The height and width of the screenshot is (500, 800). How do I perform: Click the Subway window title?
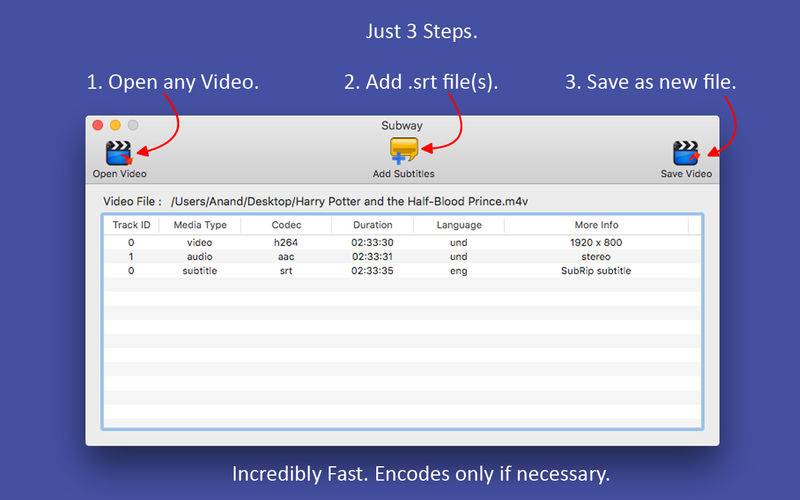point(402,126)
